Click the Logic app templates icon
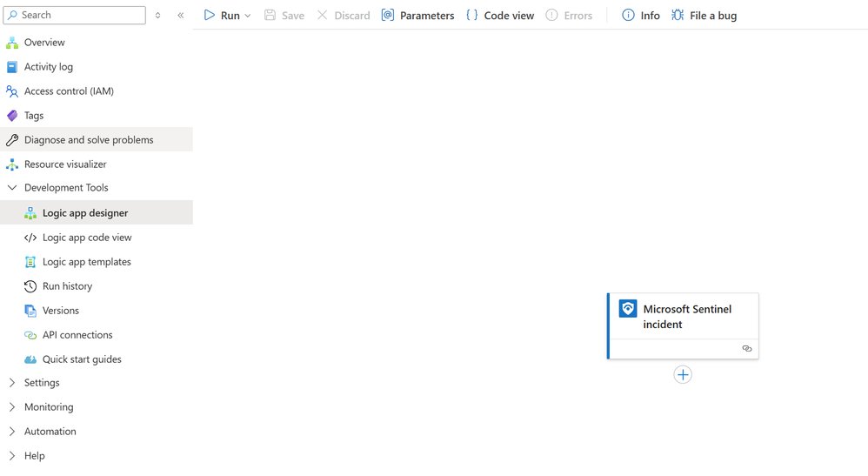 point(30,262)
